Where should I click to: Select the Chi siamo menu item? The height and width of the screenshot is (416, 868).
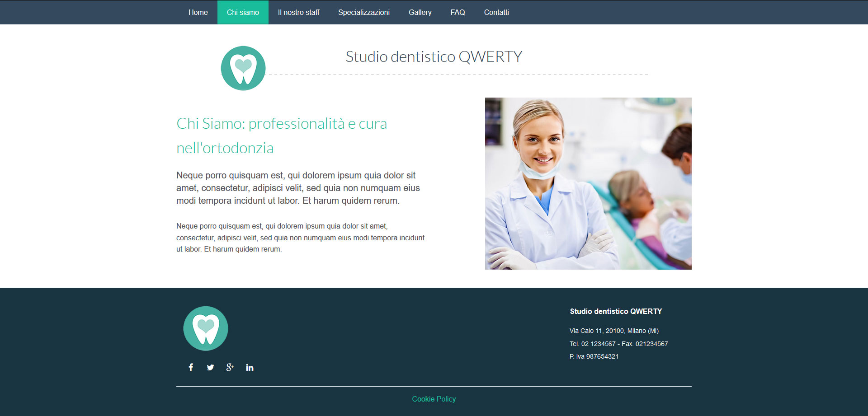pyautogui.click(x=243, y=12)
